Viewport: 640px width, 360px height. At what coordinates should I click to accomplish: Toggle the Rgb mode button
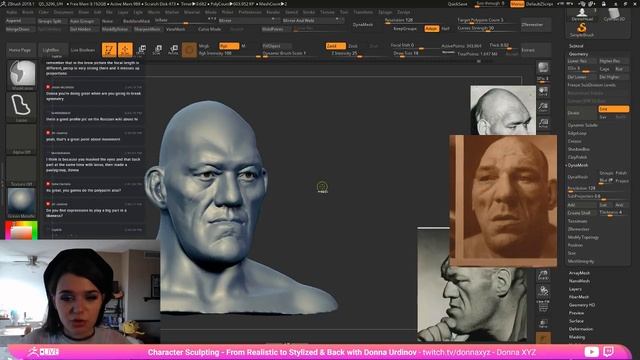click(x=229, y=46)
